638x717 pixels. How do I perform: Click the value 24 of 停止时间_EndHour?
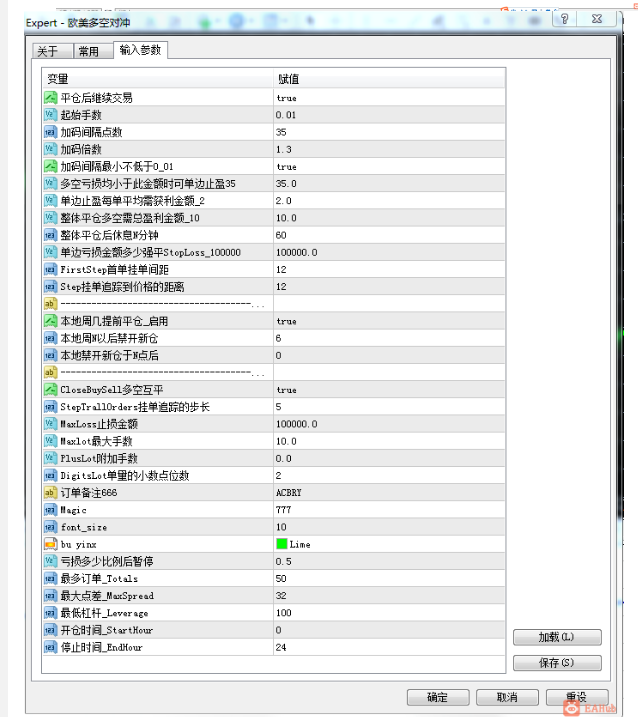[281, 647]
